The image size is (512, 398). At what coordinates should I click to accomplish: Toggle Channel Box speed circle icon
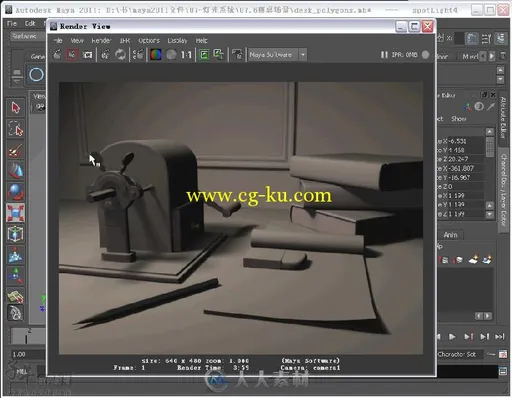pos(479,106)
